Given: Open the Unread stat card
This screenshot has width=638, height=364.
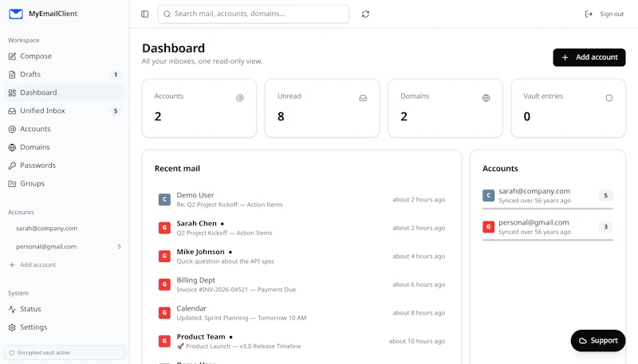Looking at the screenshot, I should point(322,108).
